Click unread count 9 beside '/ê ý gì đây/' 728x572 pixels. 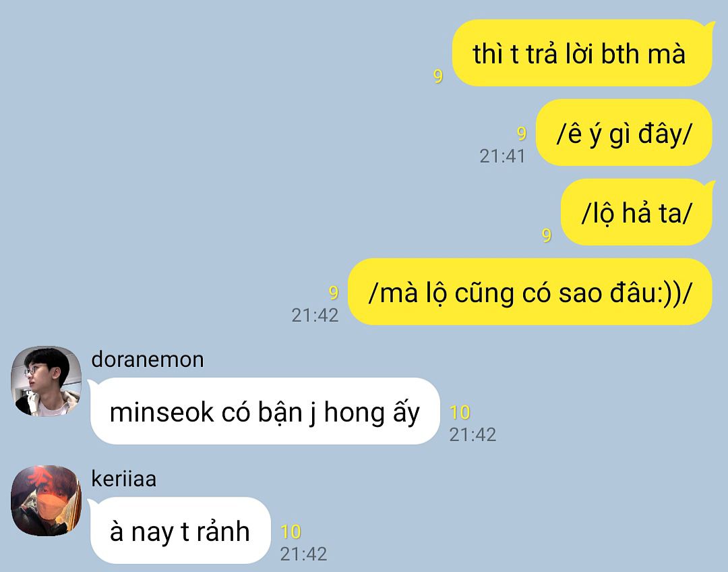point(522,134)
